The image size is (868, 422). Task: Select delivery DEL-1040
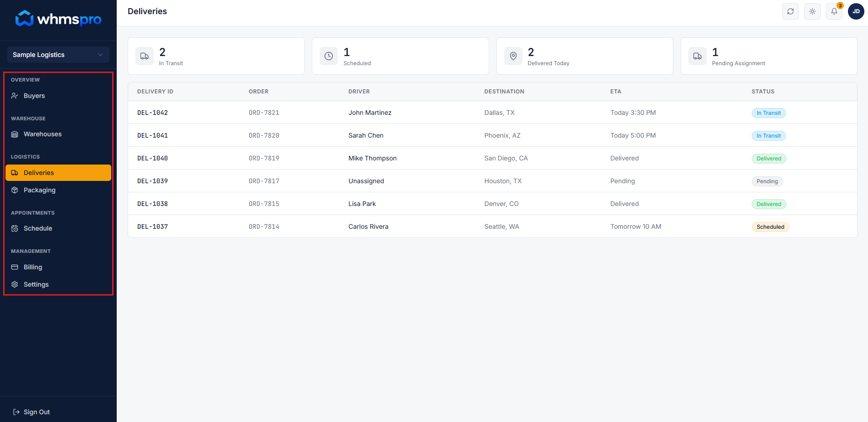point(152,158)
